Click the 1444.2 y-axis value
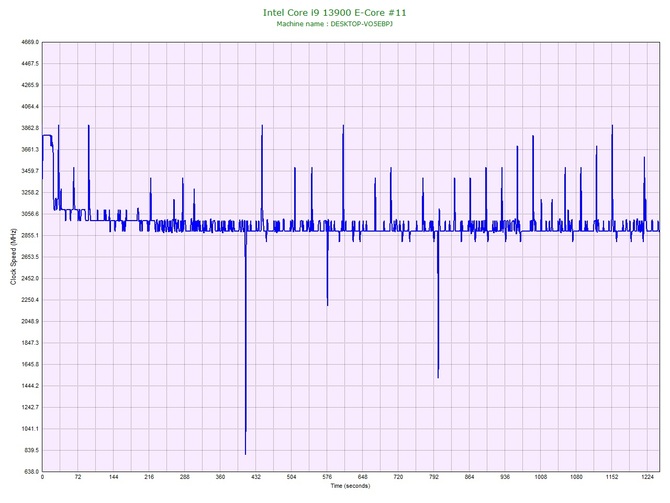The width and height of the screenshot is (670, 503). (x=30, y=386)
